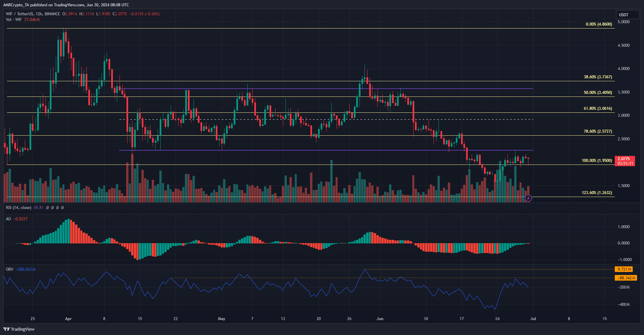This screenshot has width=644, height=335.
Task: Click the C2.0775 close value in legend
Action: click(x=120, y=14)
